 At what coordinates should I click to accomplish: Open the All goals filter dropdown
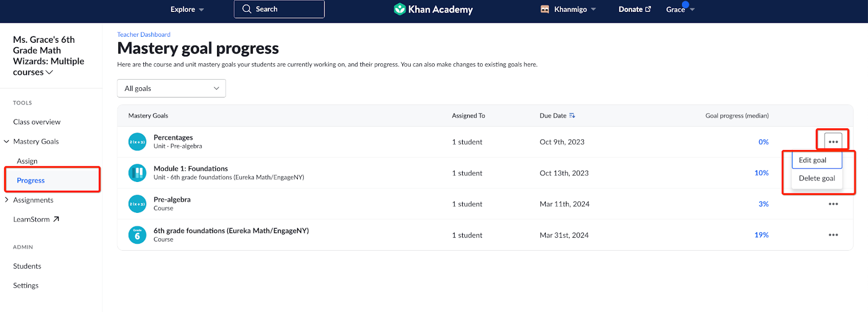coord(171,88)
